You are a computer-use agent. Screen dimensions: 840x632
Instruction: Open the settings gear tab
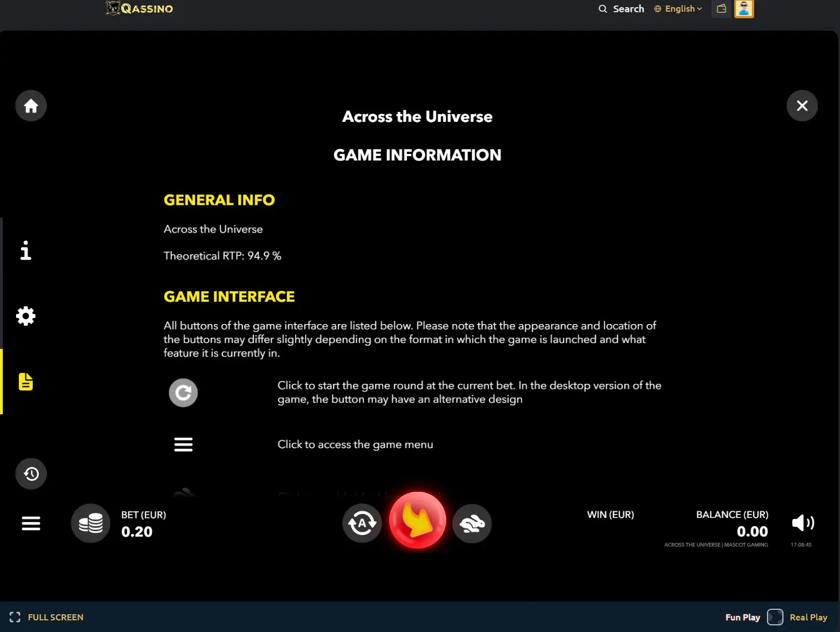click(25, 316)
